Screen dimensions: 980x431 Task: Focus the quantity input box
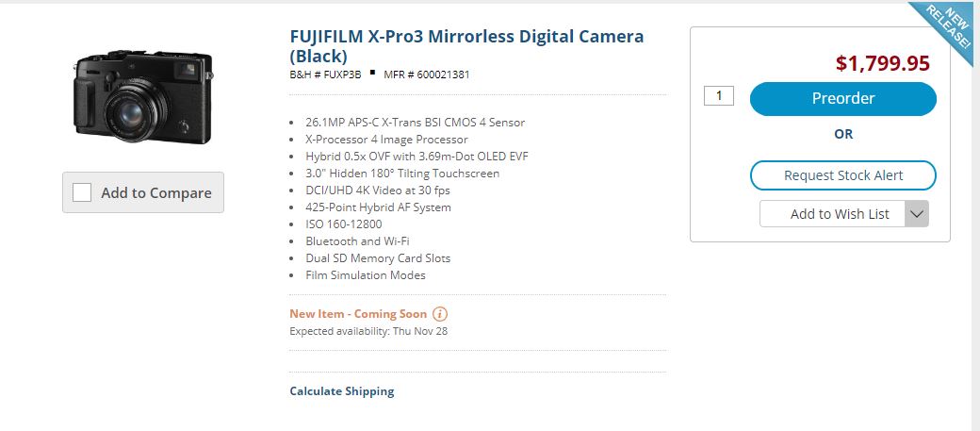pos(719,95)
